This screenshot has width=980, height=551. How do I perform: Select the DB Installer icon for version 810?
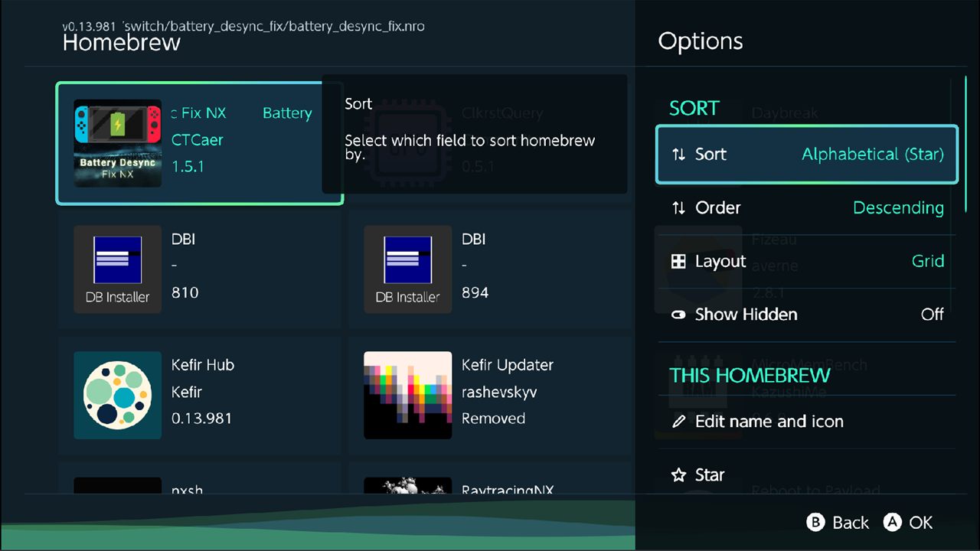[x=118, y=269]
